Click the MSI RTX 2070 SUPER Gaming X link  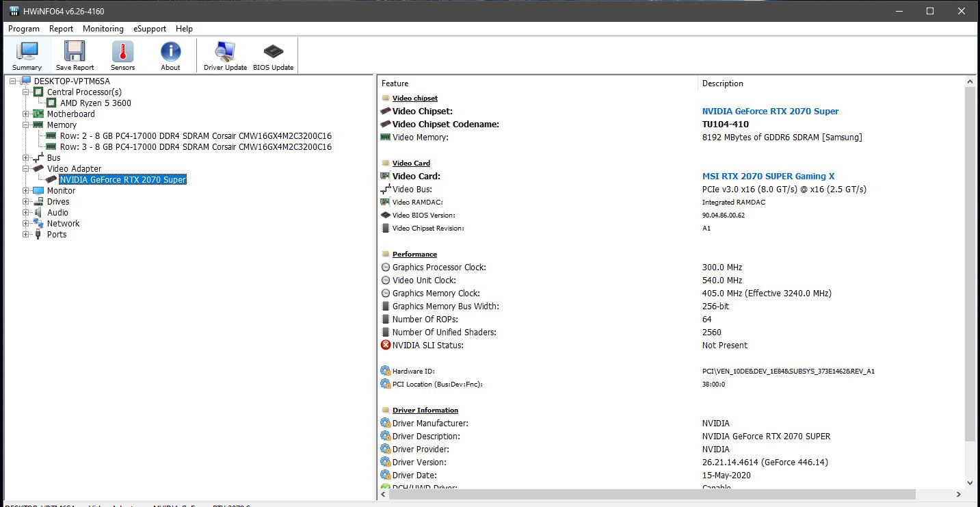coord(768,177)
